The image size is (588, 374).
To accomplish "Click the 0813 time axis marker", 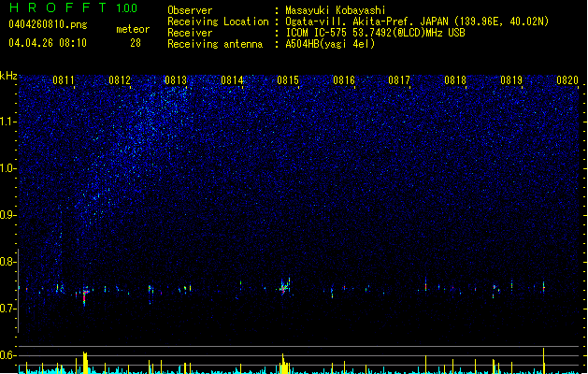I will [x=176, y=80].
